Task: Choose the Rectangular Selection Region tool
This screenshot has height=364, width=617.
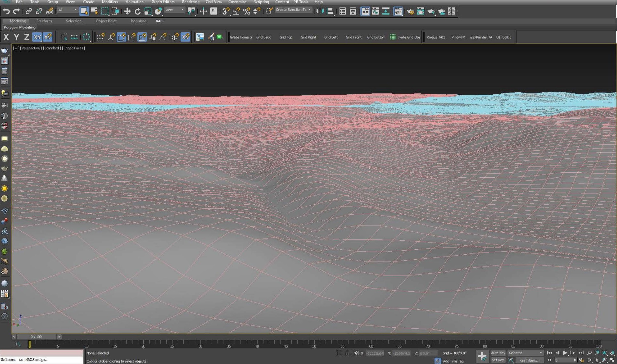Action: coord(105,11)
